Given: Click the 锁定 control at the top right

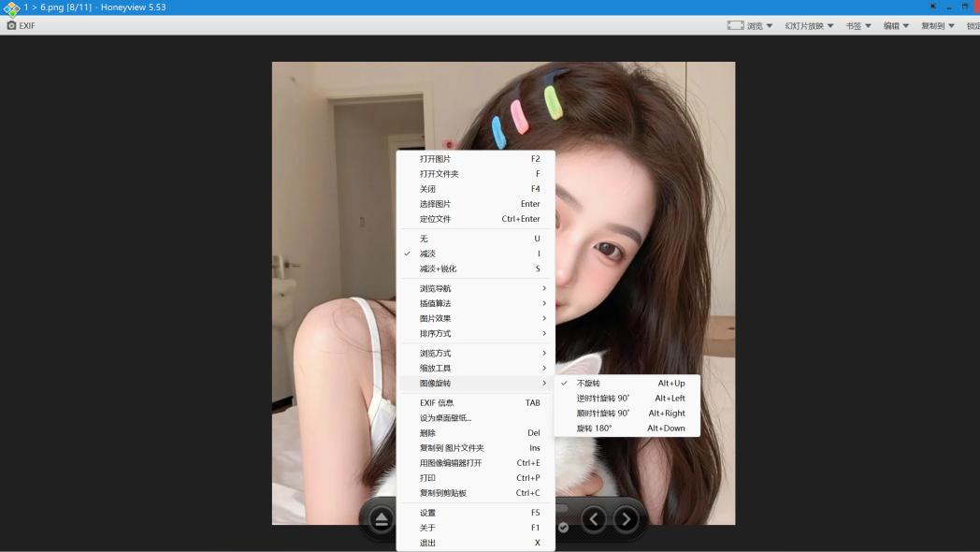Looking at the screenshot, I should tap(971, 25).
